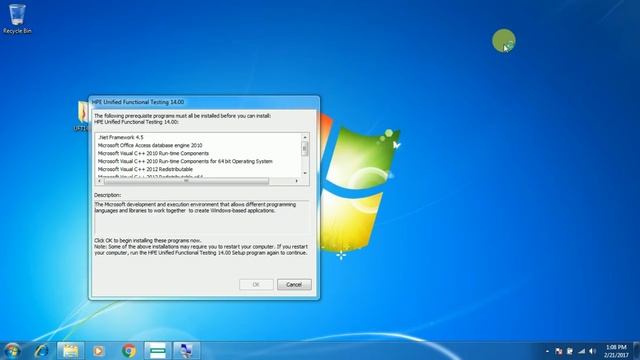Click the list's scroll right arrow
Image resolution: width=640 pixels, height=360 pixels.
coord(297,181)
